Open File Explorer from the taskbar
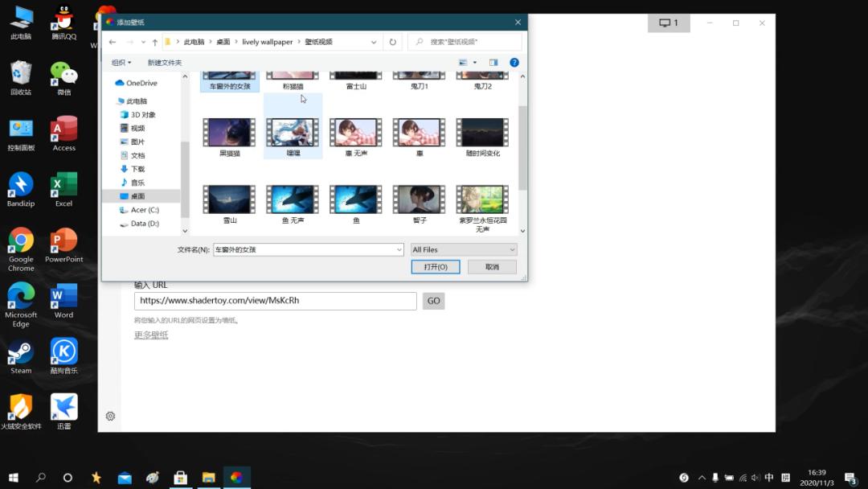The height and width of the screenshot is (489, 868). (208, 477)
